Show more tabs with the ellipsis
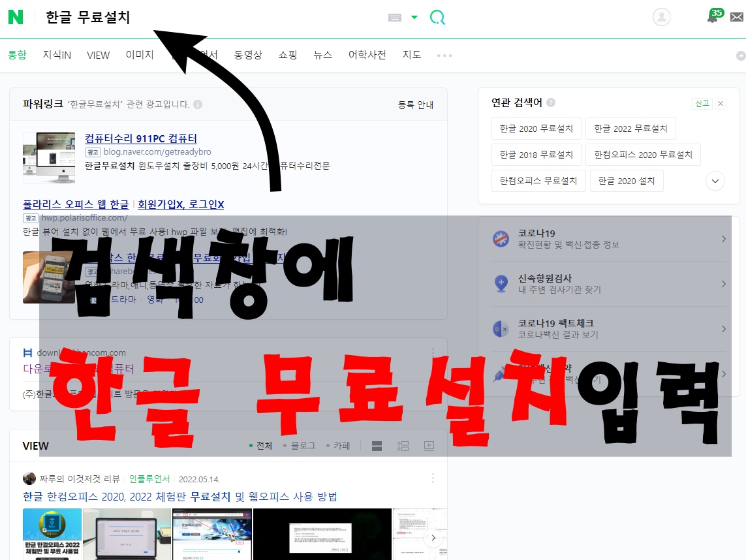Screen dimensions: 746x560 [444, 55]
